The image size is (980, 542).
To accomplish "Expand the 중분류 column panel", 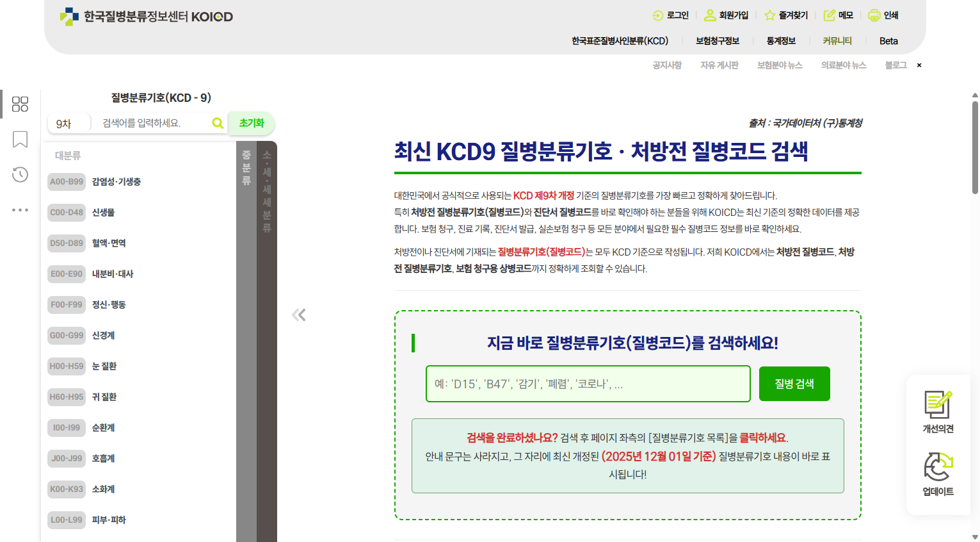I will 246,340.
